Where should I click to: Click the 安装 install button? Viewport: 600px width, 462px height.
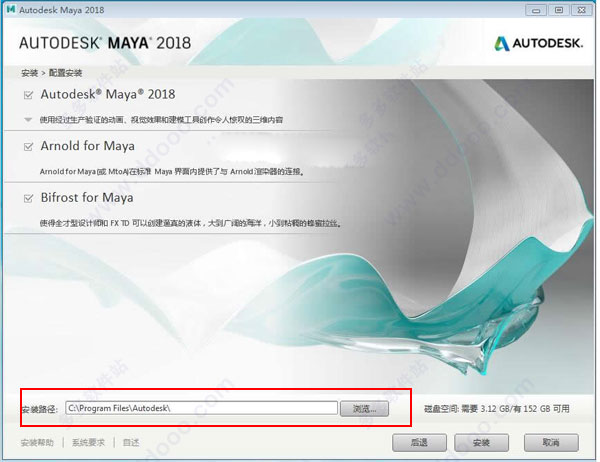click(x=481, y=443)
